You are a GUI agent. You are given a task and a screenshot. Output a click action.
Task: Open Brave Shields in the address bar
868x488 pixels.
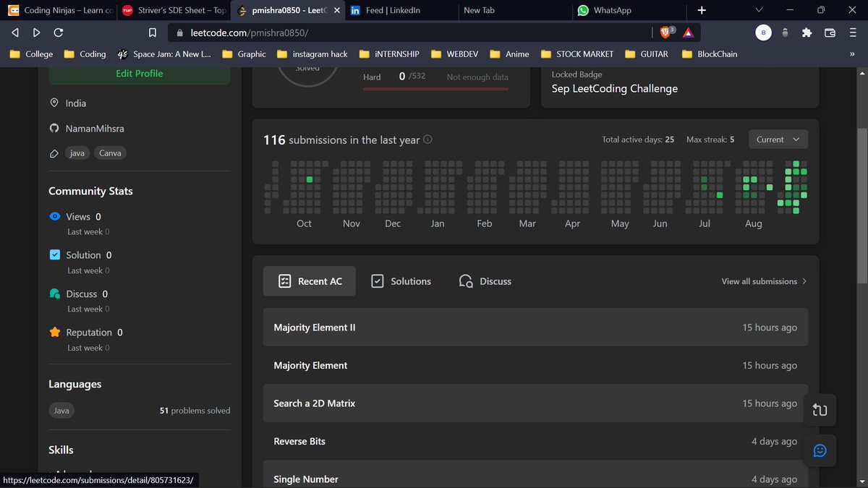pos(667,33)
